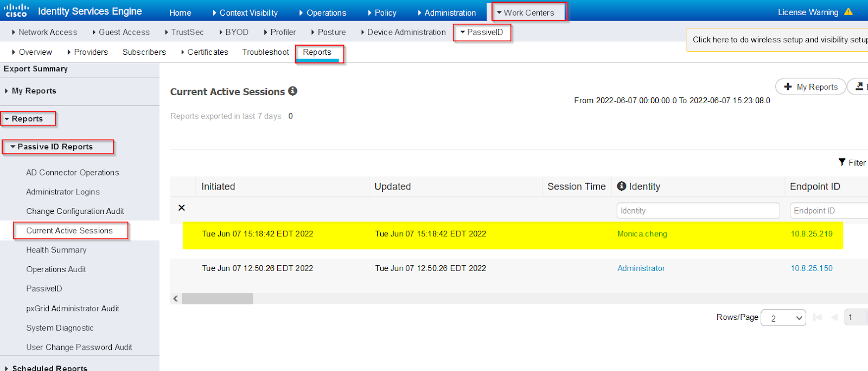
Task: Expand Scheduled Reports section
Action: pos(46,368)
